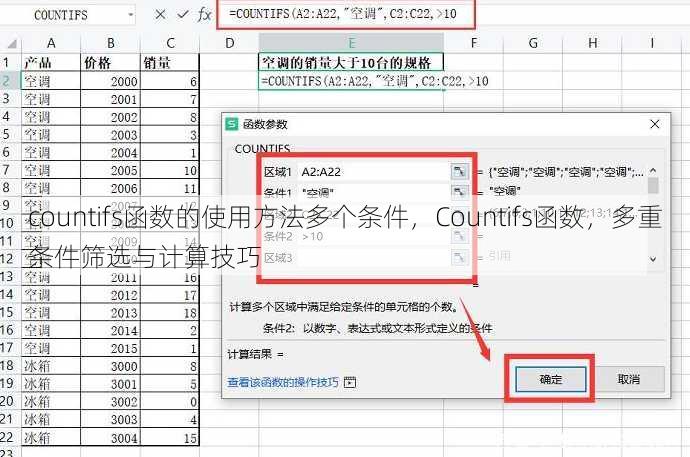690x457 pixels.
Task: Click sales cell 15 in row 22
Action: point(170,438)
